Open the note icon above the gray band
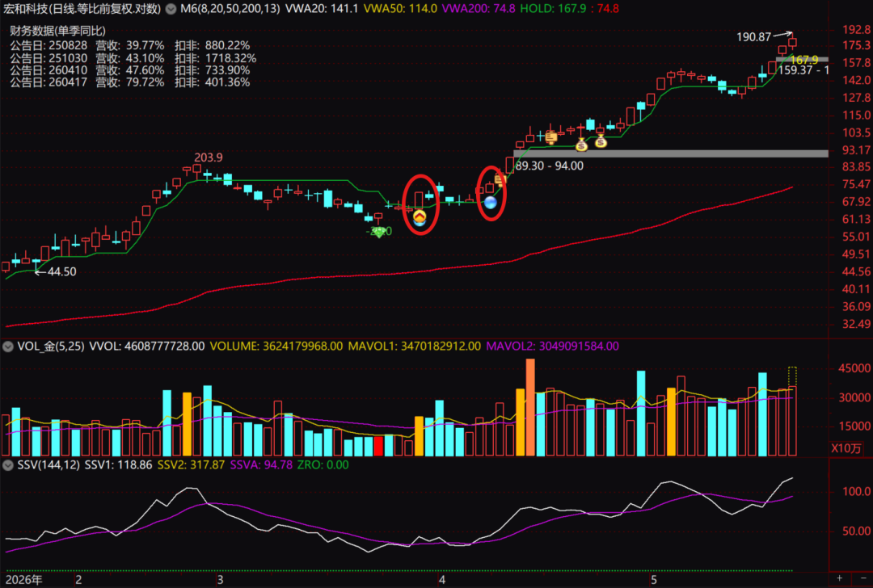Image resolution: width=873 pixels, height=588 pixels. pos(551,136)
